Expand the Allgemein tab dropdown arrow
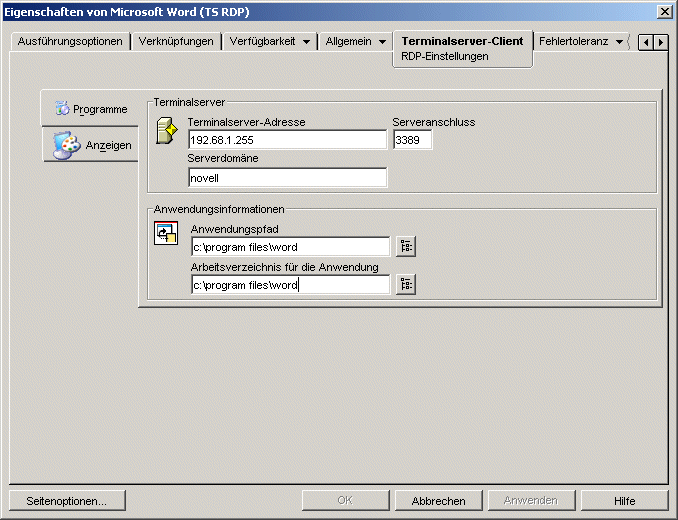This screenshot has width=678, height=520. click(x=382, y=42)
